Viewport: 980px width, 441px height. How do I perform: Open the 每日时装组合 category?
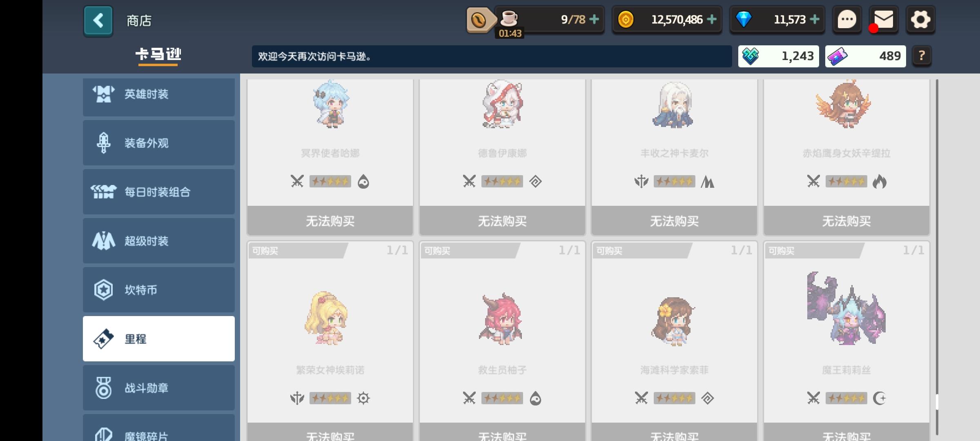click(x=159, y=192)
